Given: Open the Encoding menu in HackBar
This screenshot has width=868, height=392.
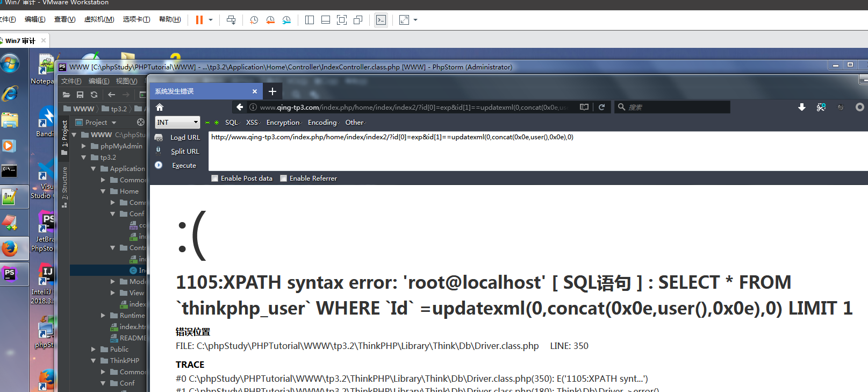Looking at the screenshot, I should (324, 123).
